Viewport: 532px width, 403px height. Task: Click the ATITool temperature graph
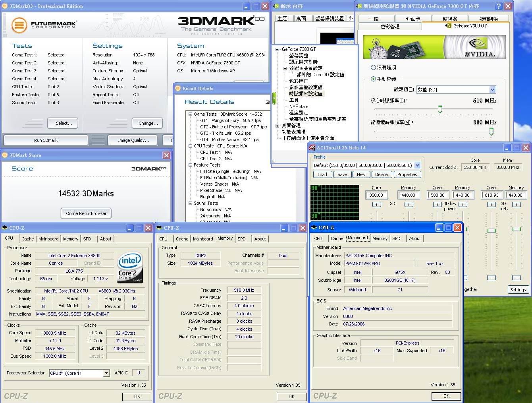coord(335,202)
